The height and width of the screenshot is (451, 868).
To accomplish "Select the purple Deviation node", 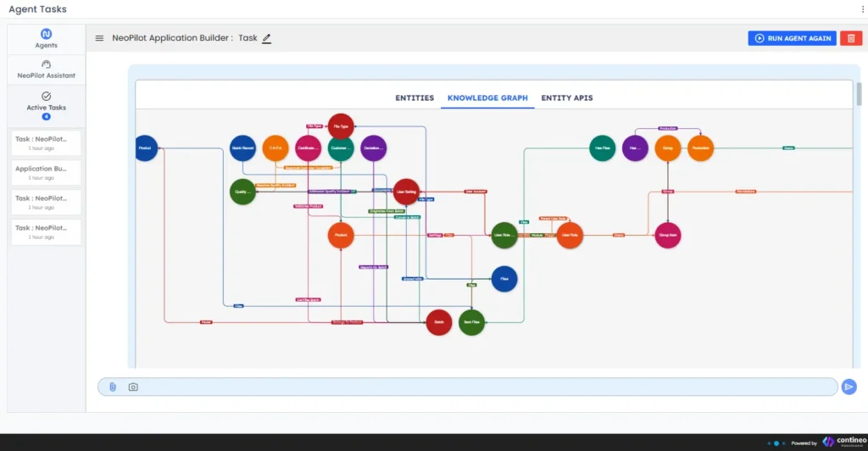I will (374, 148).
